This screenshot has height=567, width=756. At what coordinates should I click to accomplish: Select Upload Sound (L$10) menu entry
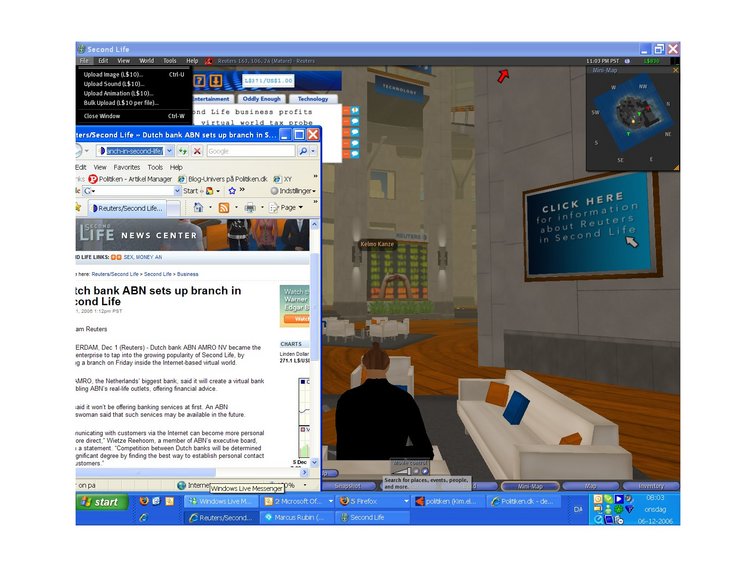(x=134, y=84)
